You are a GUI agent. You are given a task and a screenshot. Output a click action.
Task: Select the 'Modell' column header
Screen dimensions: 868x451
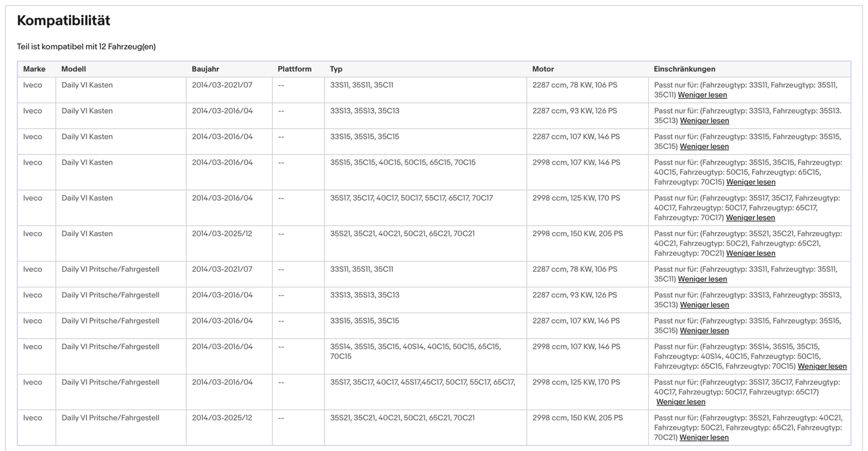tap(73, 69)
